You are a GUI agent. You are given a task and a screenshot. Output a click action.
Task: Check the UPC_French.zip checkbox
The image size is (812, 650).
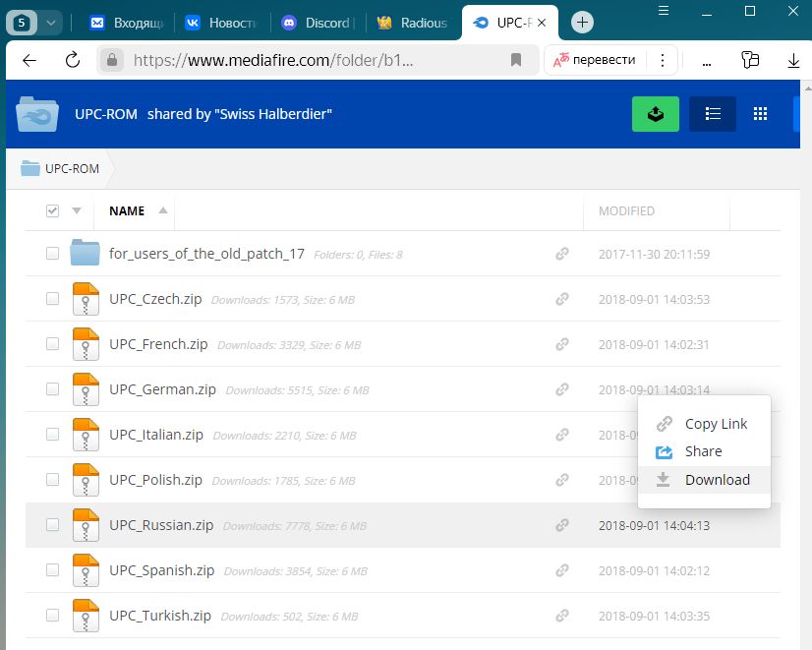[52, 344]
